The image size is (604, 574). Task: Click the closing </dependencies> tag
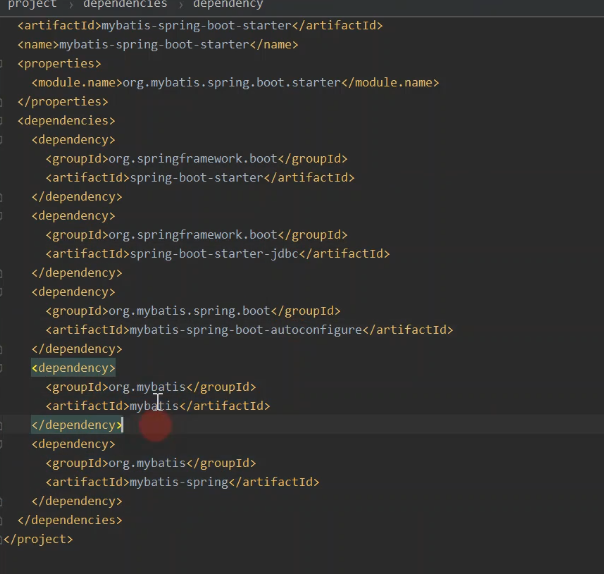(70, 520)
